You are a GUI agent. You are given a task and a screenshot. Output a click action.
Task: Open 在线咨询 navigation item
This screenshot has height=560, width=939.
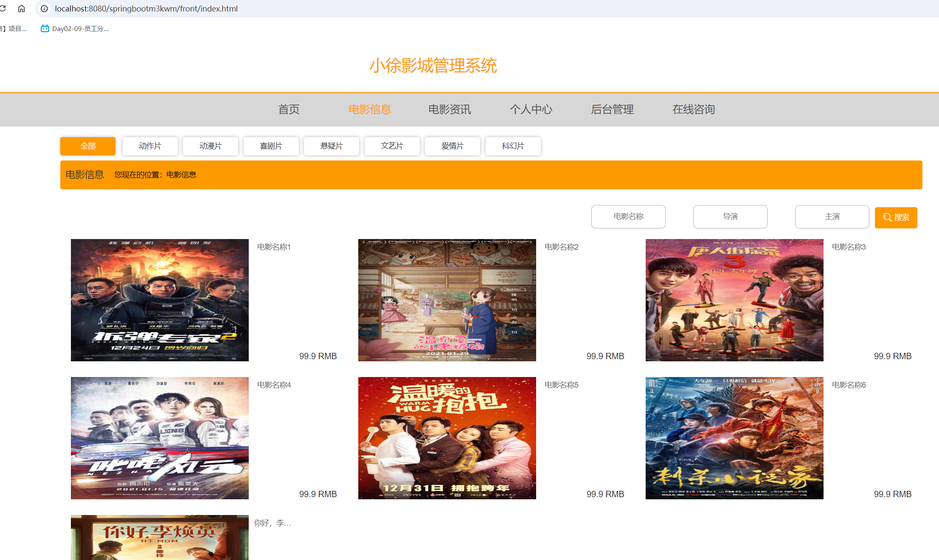pos(694,110)
